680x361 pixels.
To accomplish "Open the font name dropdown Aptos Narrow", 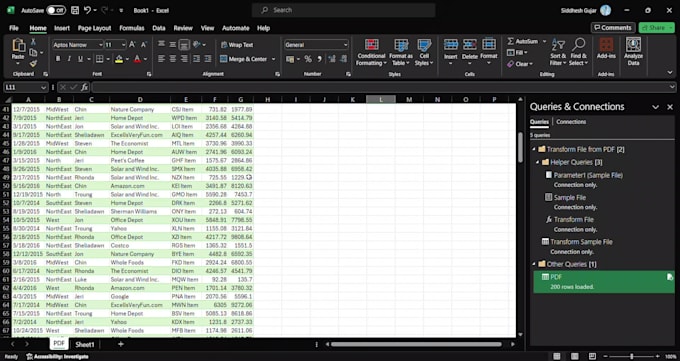I will [x=101, y=45].
